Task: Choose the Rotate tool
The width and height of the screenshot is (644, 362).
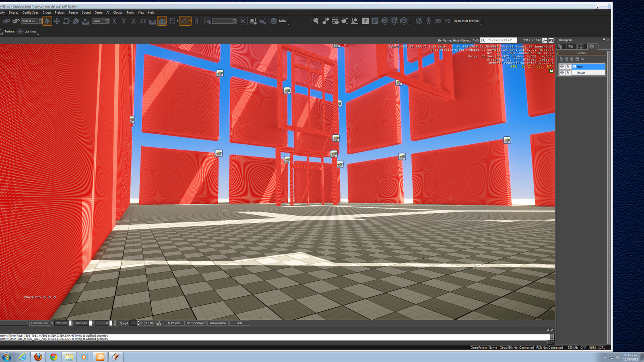Action: click(x=66, y=21)
